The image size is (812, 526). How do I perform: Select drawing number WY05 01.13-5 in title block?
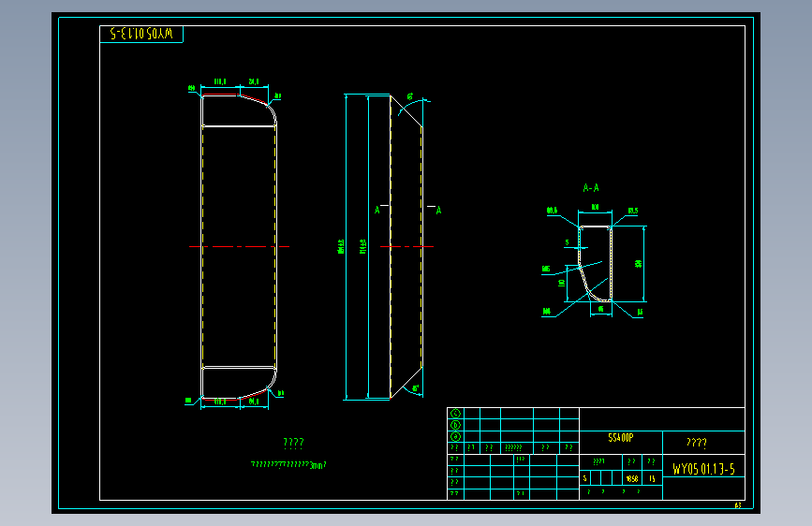click(703, 469)
